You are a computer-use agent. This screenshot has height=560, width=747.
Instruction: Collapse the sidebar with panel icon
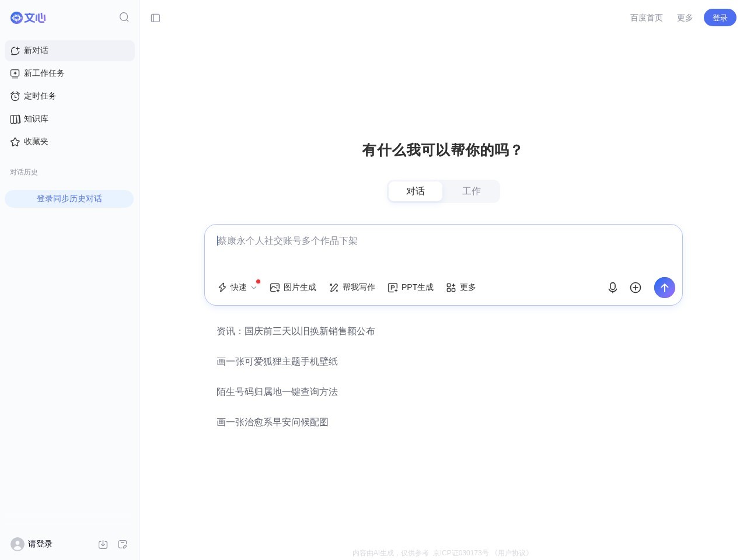click(155, 18)
